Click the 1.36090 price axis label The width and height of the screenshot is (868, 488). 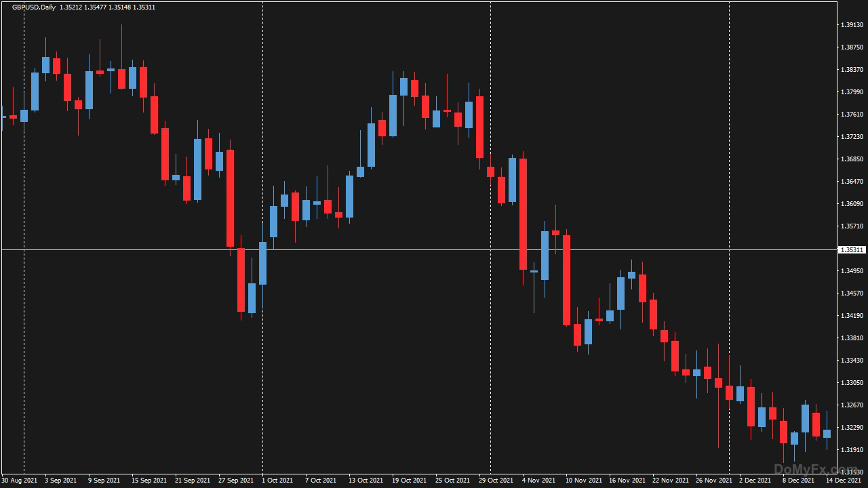tap(852, 204)
